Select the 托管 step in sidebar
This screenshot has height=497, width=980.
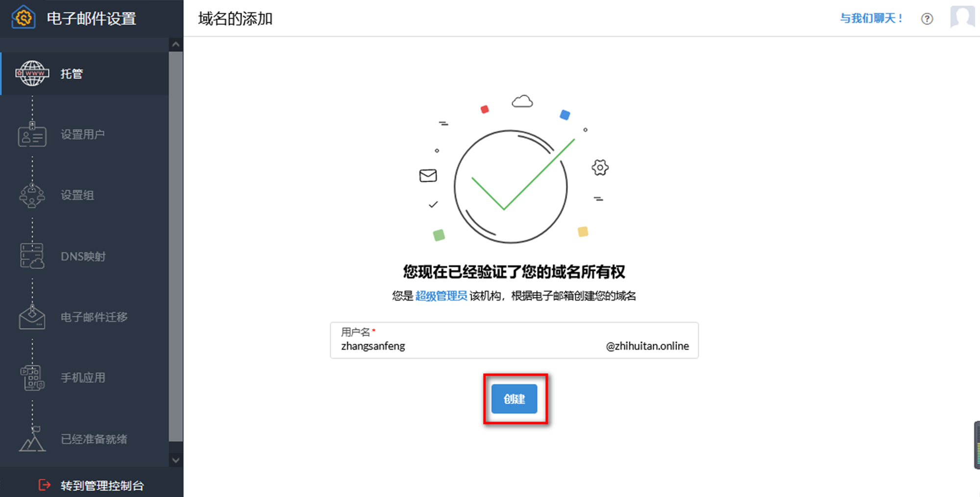[85, 73]
